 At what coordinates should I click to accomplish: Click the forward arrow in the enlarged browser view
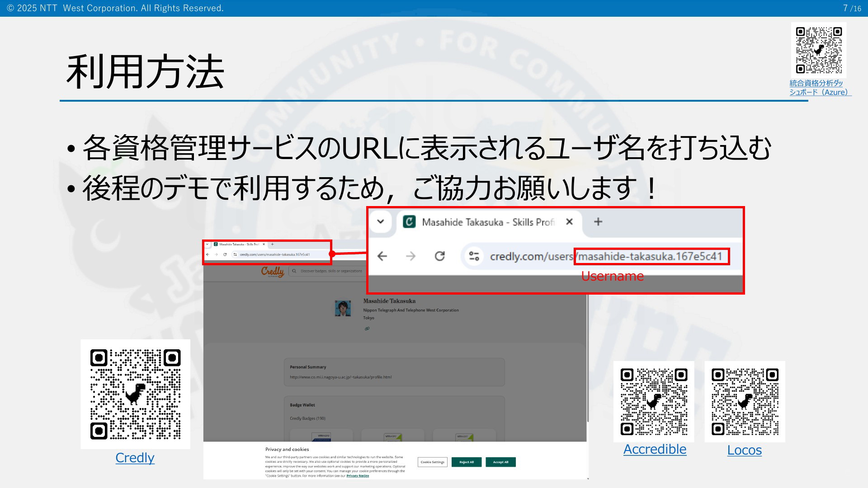410,256
